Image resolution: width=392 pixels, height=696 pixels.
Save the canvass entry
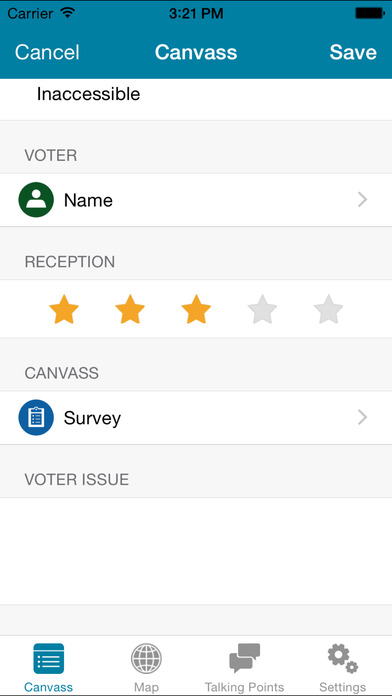353,52
